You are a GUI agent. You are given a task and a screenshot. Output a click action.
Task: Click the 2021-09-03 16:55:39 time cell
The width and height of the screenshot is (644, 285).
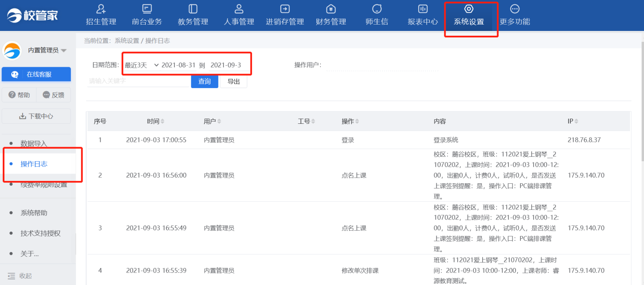point(156,271)
